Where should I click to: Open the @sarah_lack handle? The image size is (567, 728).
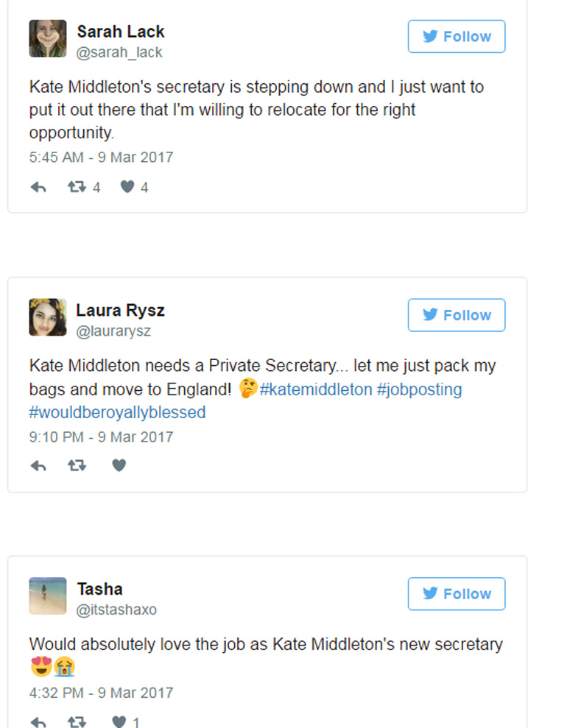119,53
